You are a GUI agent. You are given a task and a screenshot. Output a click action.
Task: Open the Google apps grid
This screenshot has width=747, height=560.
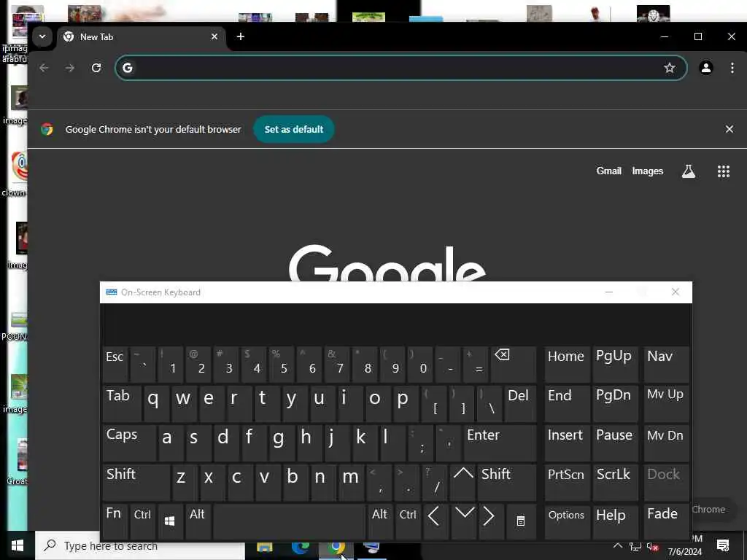tap(723, 171)
